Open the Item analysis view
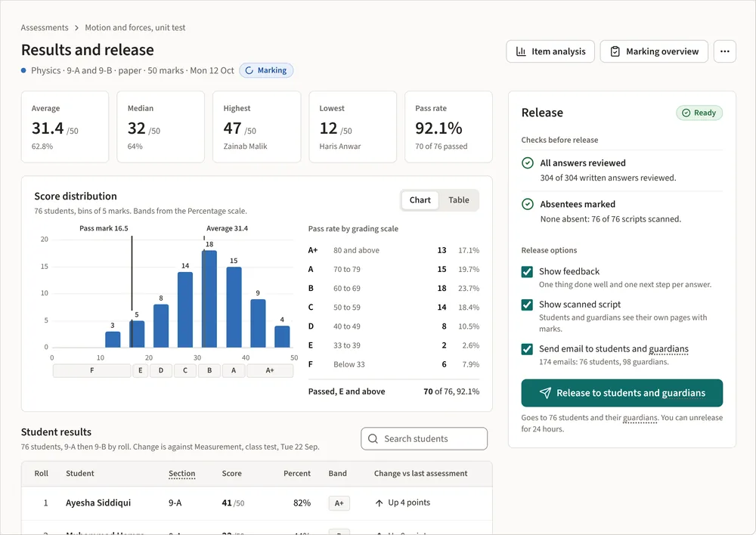 click(550, 51)
